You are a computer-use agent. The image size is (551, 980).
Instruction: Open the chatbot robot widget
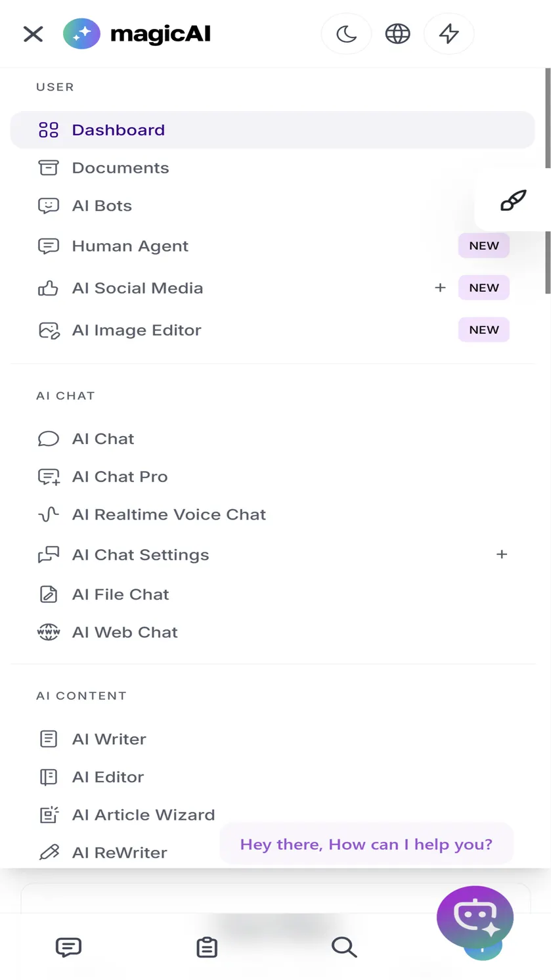tap(475, 916)
